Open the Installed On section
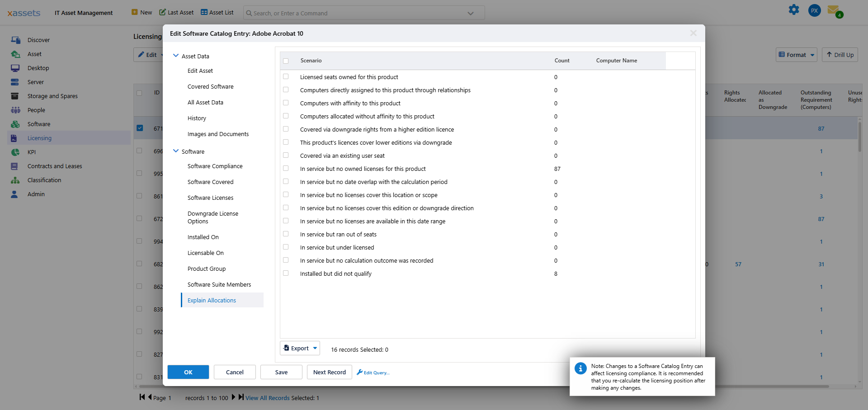 coord(203,237)
